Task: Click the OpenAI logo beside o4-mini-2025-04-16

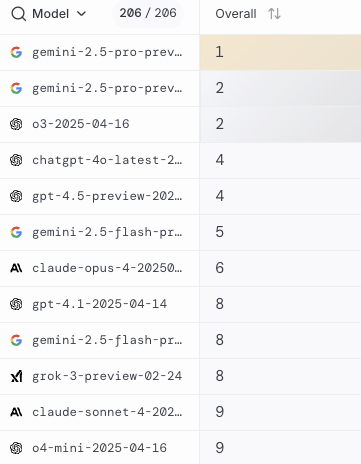Action: [16, 448]
